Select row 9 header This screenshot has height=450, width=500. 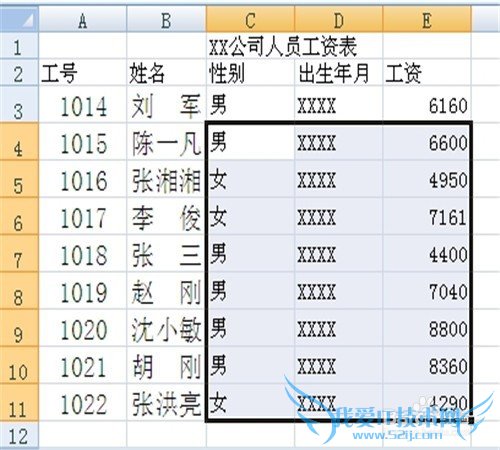19,328
